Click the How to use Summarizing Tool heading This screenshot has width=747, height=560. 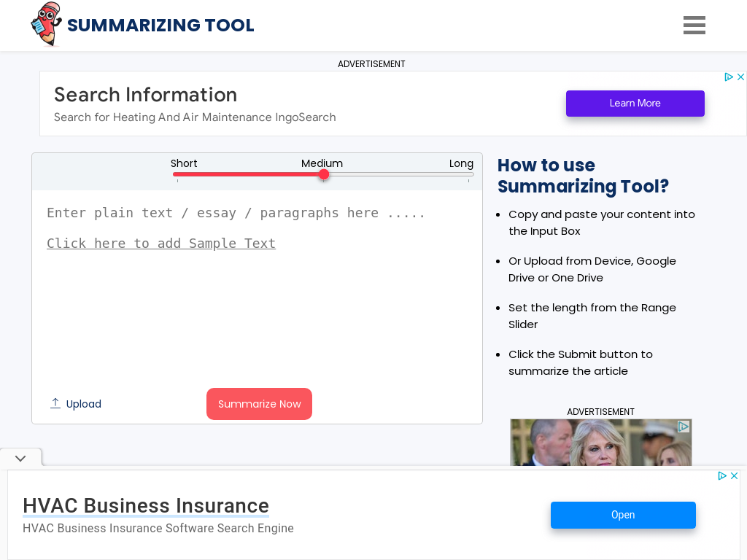coord(583,176)
